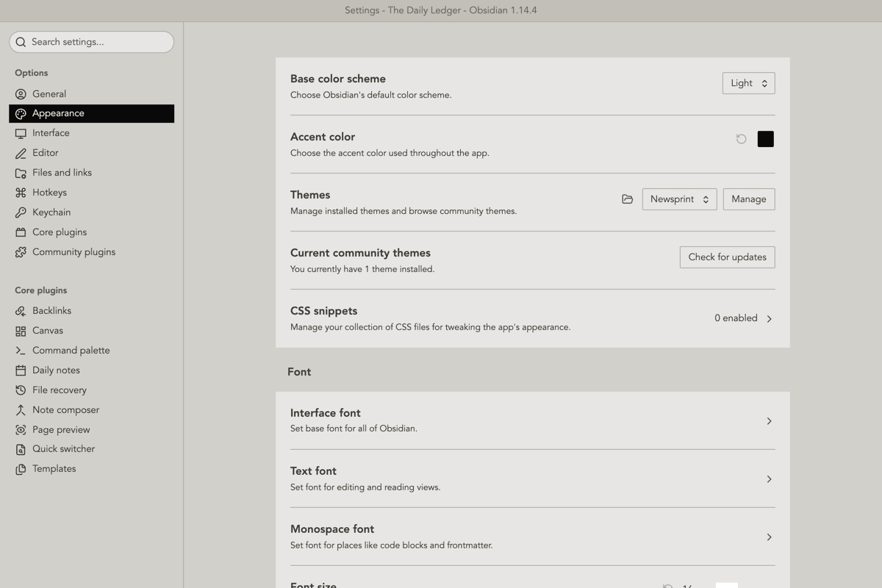Open Daily notes plugin settings
This screenshot has width=882, height=588.
click(91, 370)
